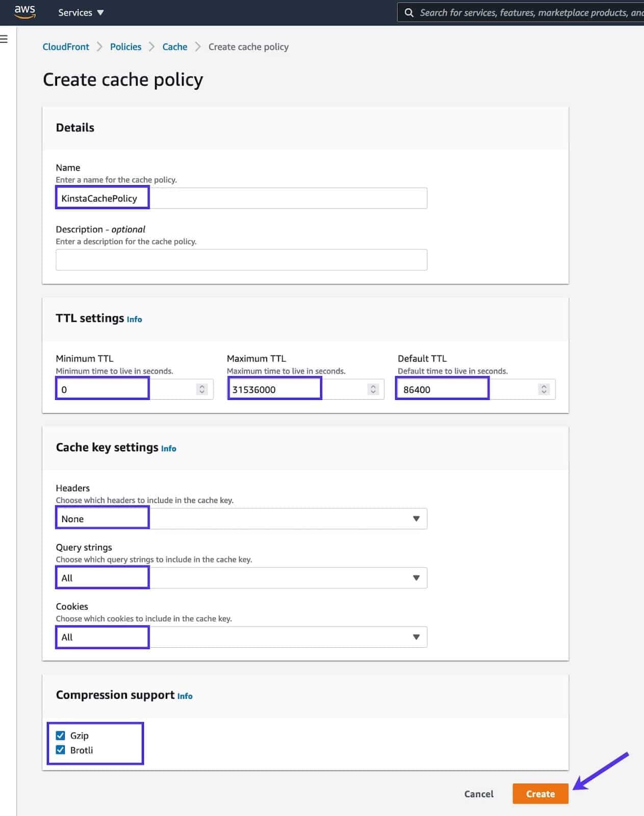644x816 pixels.
Task: Go to CloudFront breadcrumb link
Action: point(66,47)
